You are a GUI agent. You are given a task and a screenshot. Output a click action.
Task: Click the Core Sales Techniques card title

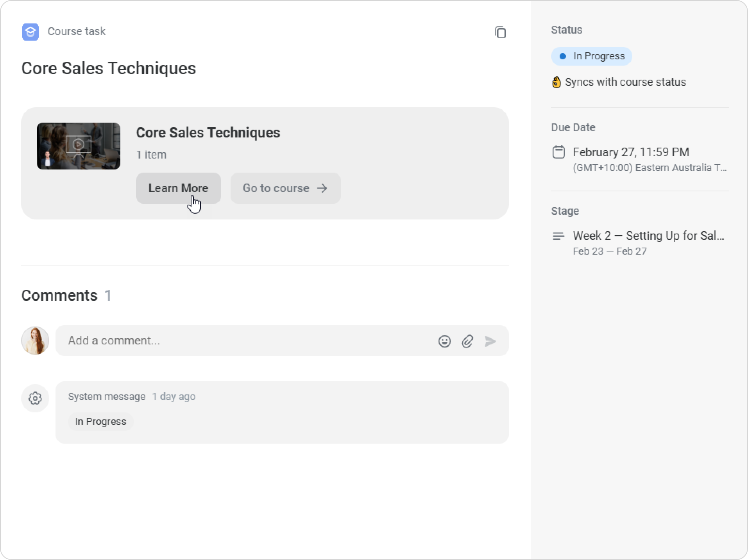coord(208,133)
